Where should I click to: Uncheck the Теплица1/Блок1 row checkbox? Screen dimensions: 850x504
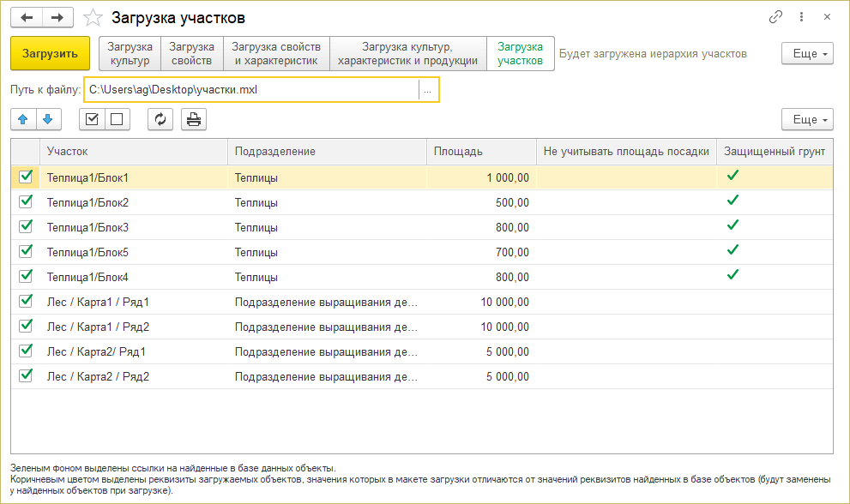click(x=26, y=177)
